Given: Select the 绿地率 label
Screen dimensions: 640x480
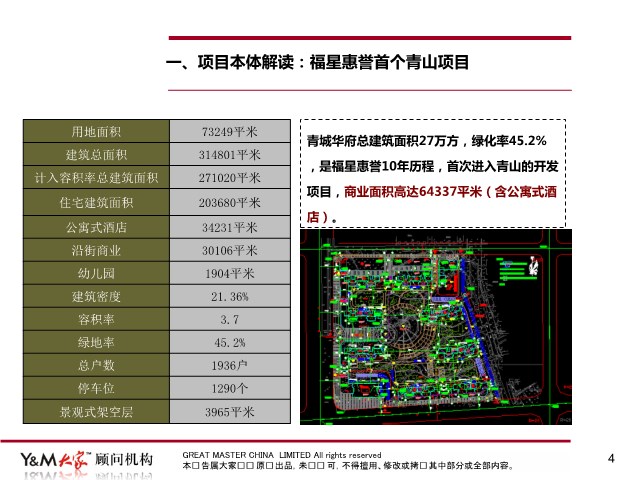Looking at the screenshot, I should tap(96, 342).
